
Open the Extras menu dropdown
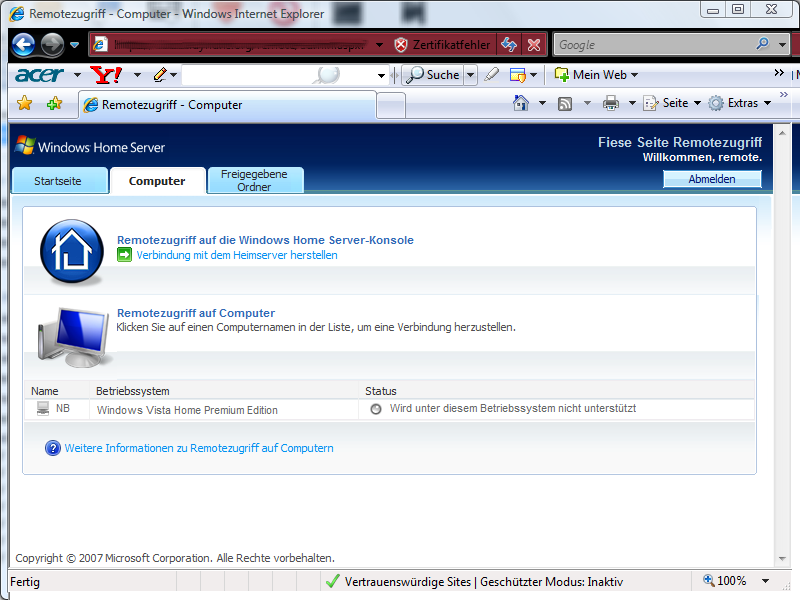[740, 103]
